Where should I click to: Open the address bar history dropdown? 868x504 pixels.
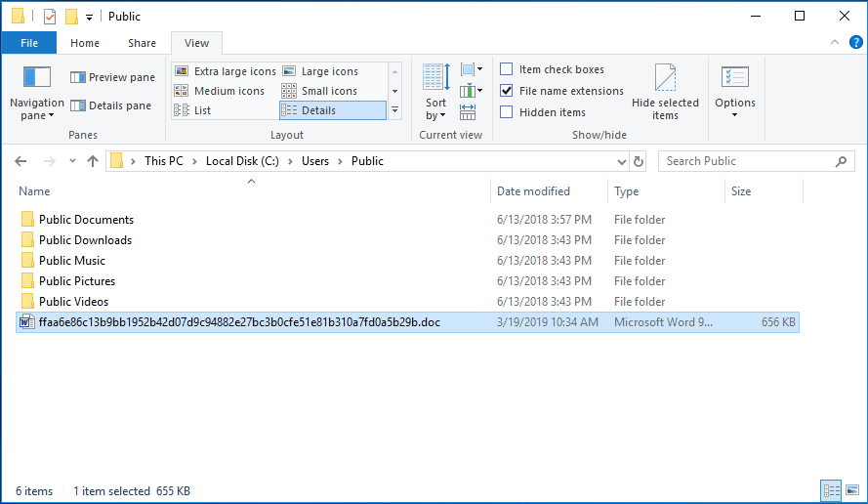click(x=622, y=162)
